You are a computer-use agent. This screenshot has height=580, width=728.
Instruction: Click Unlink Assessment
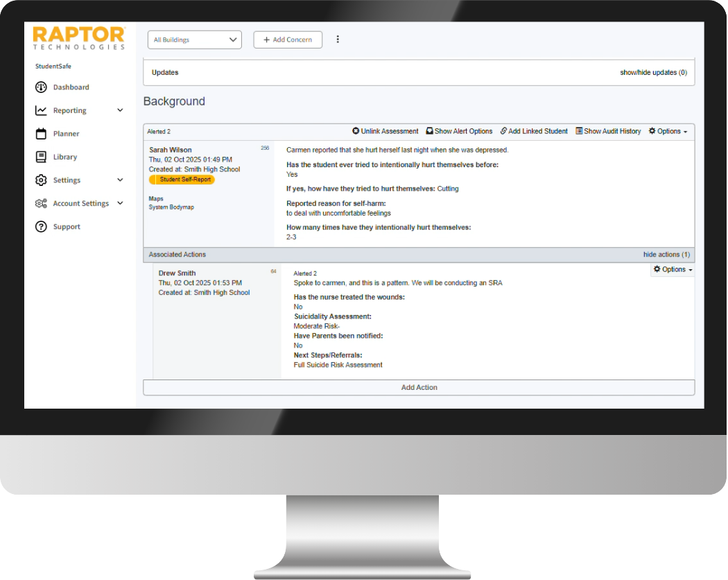tap(385, 131)
